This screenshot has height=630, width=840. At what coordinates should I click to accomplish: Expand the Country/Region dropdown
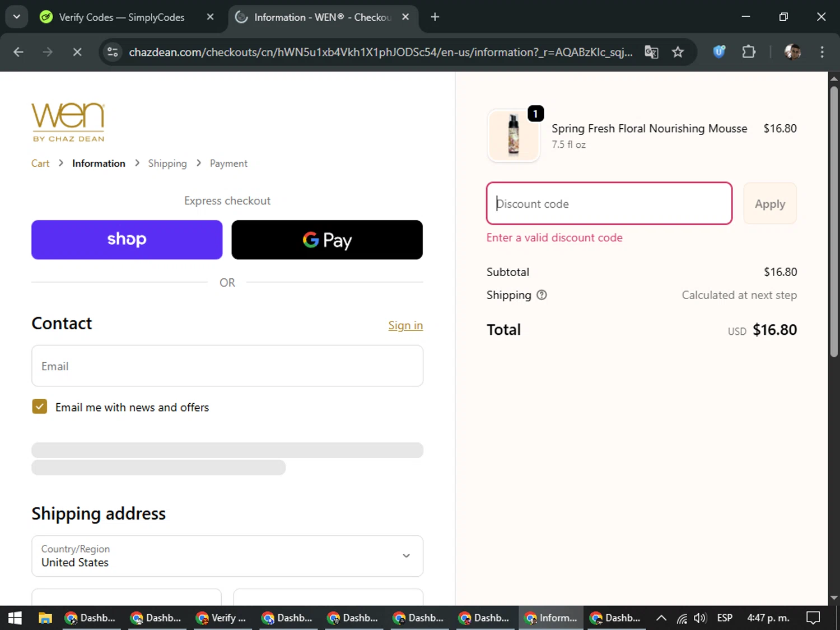tap(227, 556)
